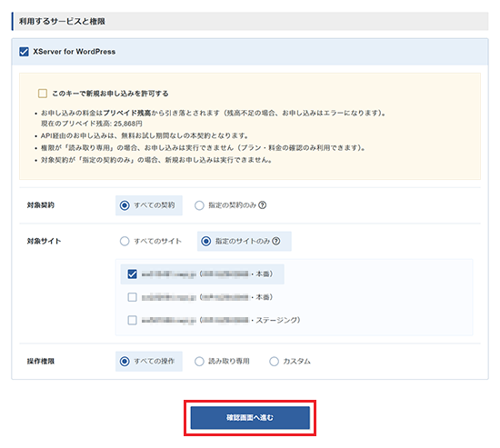Click the 現在のプリペイド残高: 25,868円 text

pos(92,124)
